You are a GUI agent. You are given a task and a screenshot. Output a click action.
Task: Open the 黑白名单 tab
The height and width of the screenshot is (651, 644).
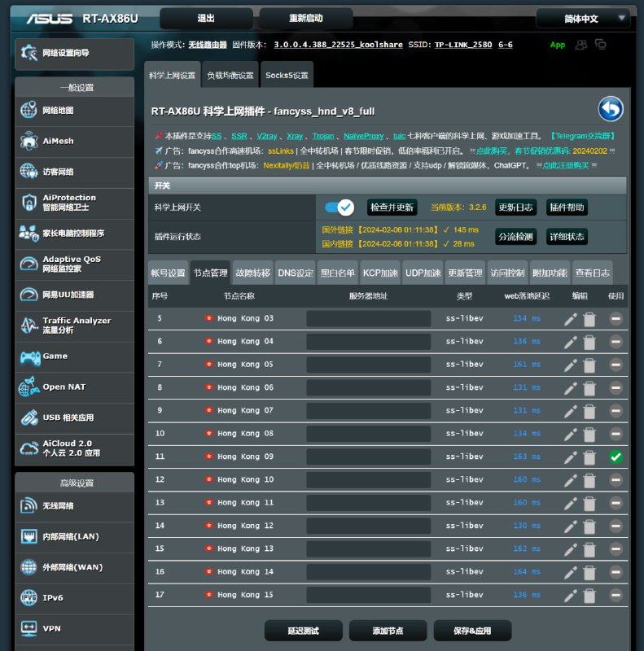click(x=338, y=273)
